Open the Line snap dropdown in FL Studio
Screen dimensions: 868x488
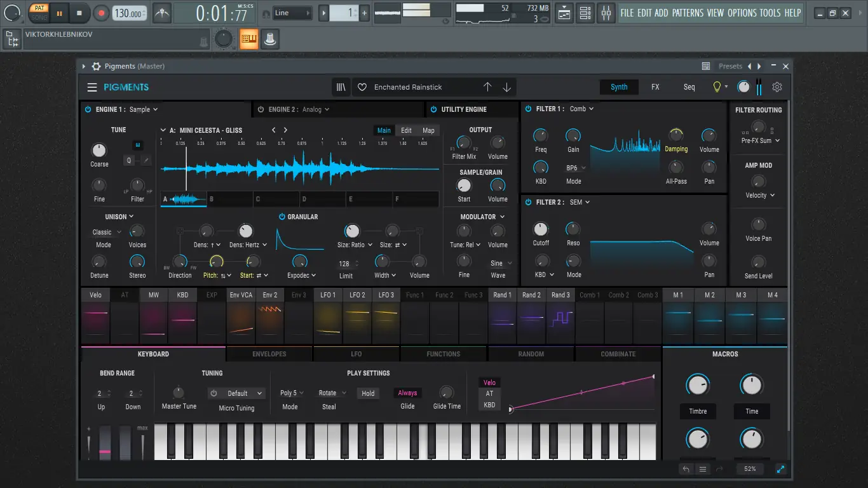(293, 13)
